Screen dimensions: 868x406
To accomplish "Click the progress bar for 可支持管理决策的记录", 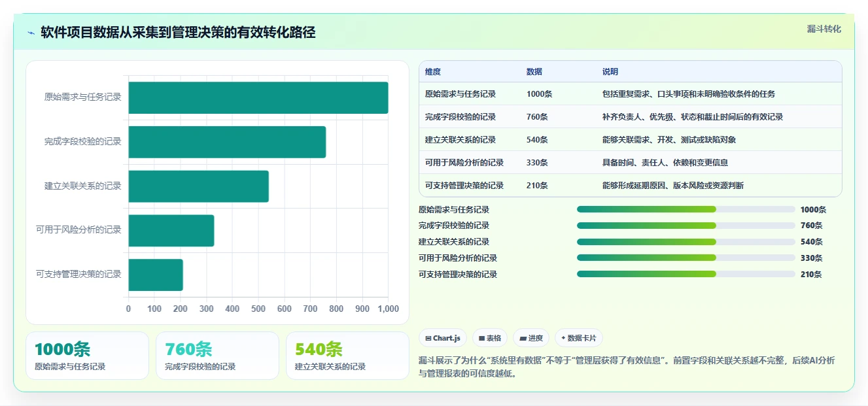I will click(686, 275).
